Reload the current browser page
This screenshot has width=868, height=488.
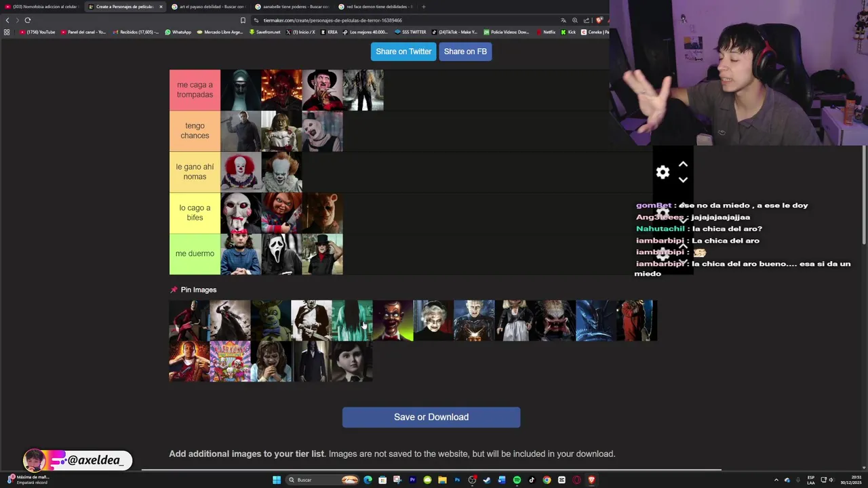click(27, 20)
